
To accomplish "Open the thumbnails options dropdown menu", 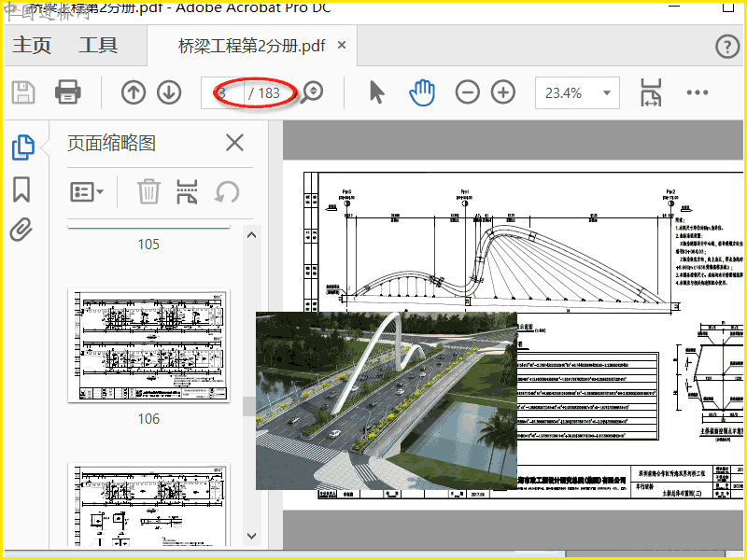I will 87,192.
